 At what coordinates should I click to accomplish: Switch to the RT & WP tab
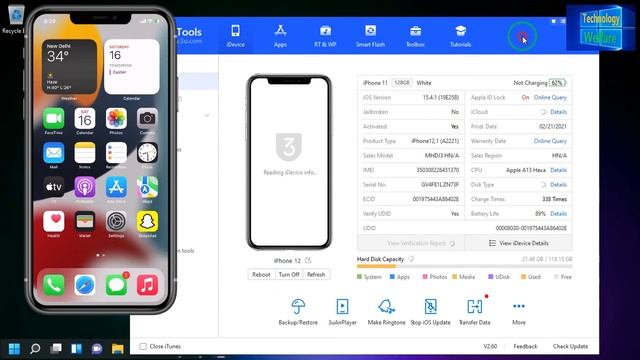tap(325, 36)
